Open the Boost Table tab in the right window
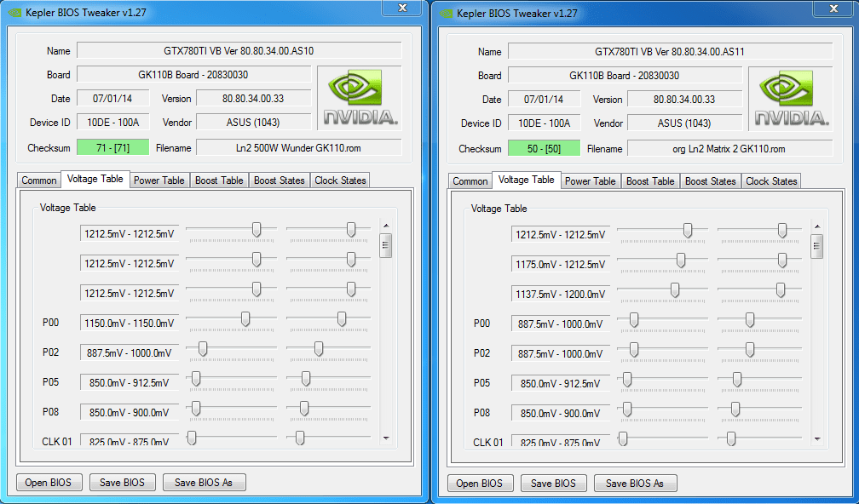 [x=650, y=181]
